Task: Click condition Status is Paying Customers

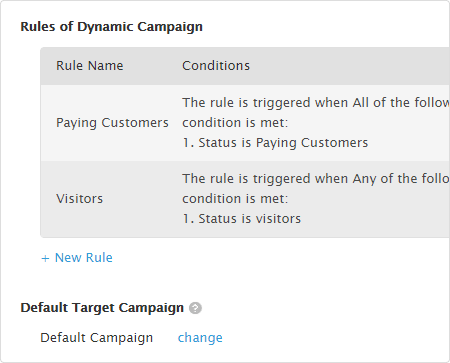Action: (x=275, y=143)
